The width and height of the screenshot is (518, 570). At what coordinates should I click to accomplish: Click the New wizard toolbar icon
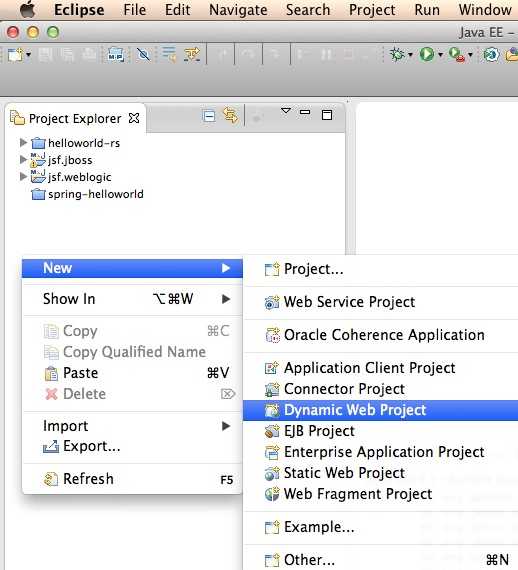15,55
